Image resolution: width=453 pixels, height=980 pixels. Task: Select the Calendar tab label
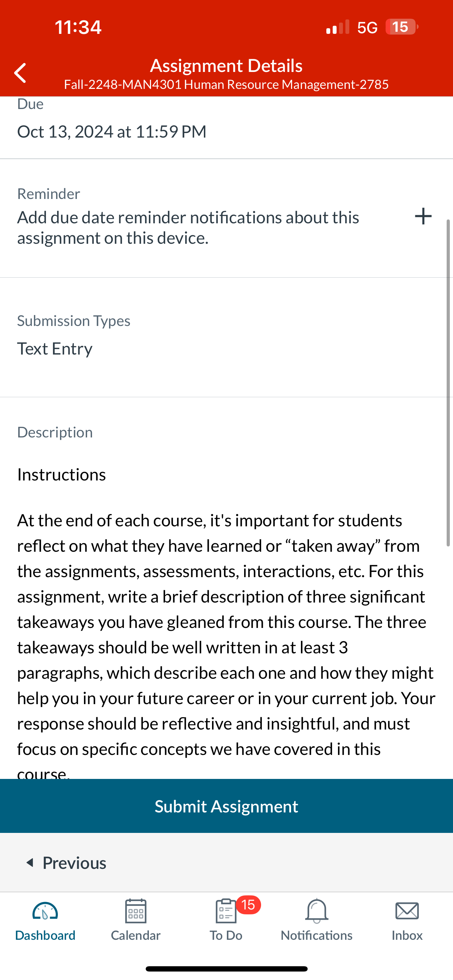tap(136, 935)
